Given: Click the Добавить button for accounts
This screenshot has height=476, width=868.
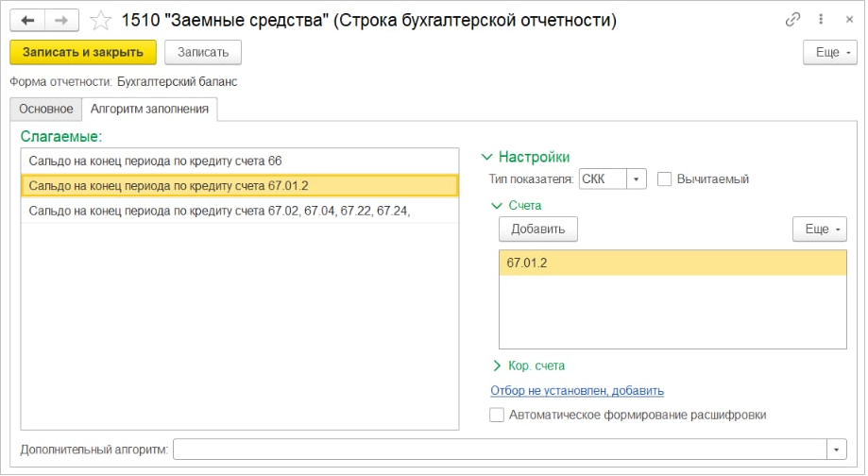Looking at the screenshot, I should (537, 229).
